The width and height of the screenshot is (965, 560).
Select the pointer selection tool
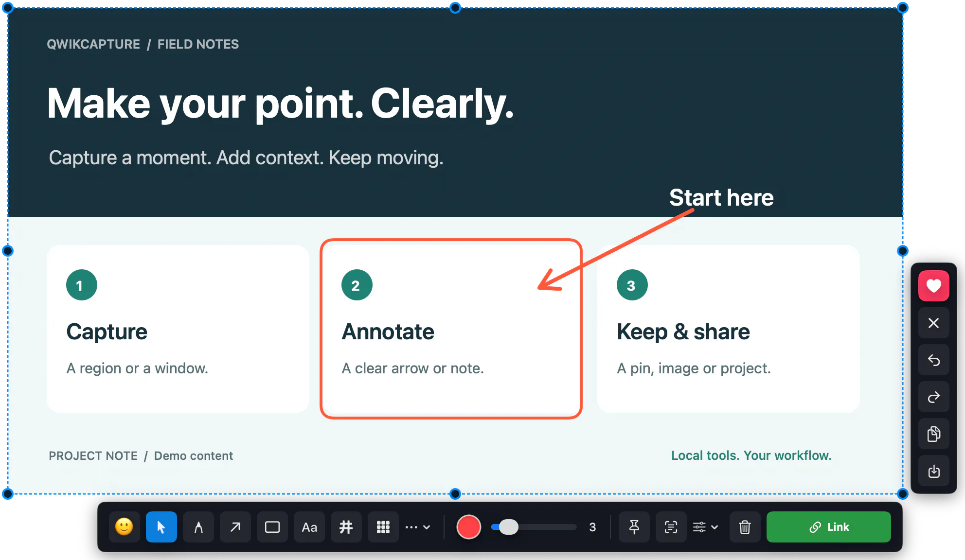point(161,527)
